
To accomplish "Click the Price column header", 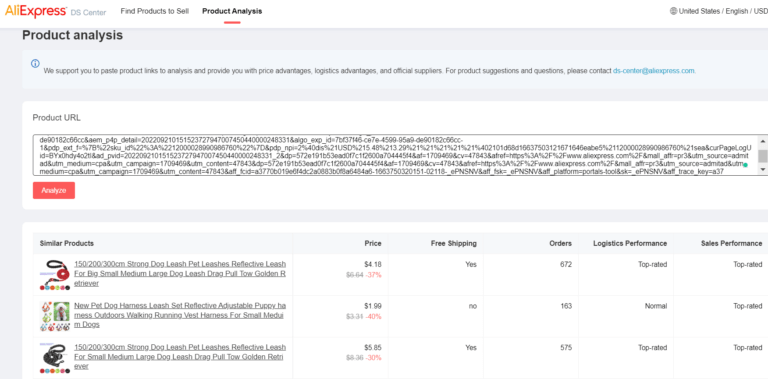I will [x=373, y=243].
